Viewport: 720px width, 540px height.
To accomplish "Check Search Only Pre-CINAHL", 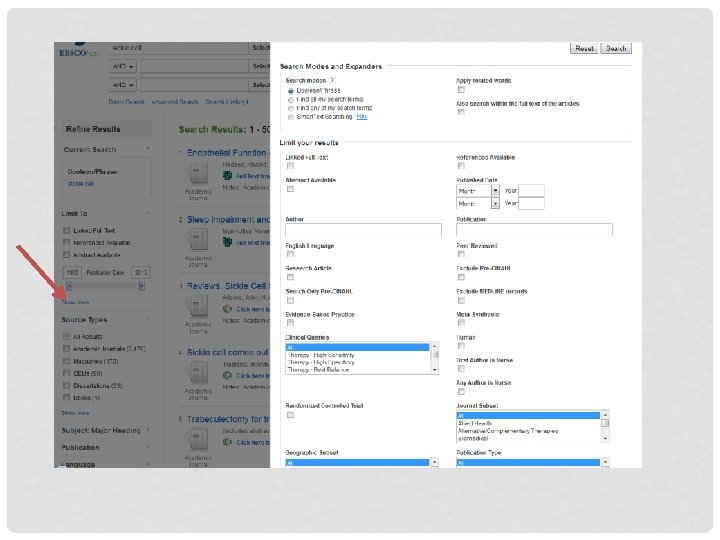I will point(290,300).
